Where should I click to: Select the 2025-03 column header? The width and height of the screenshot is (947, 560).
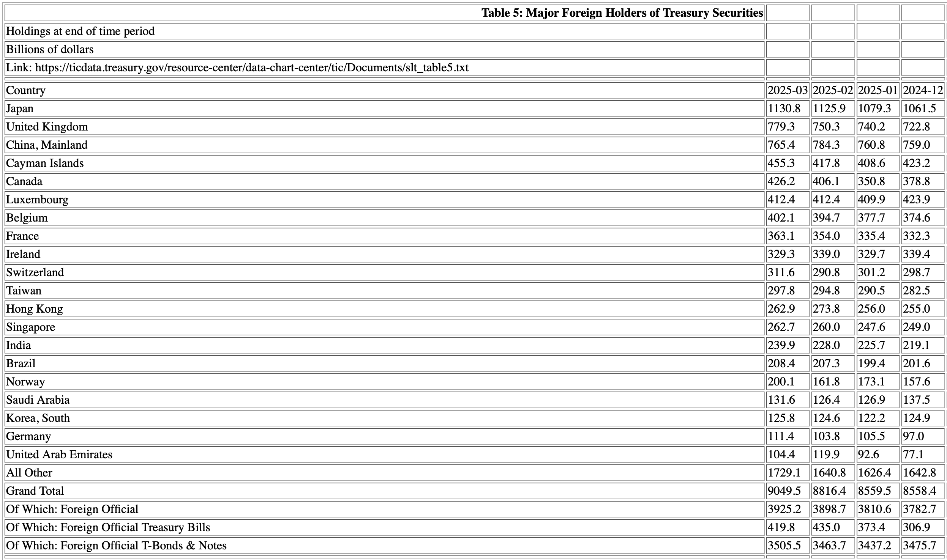click(788, 90)
